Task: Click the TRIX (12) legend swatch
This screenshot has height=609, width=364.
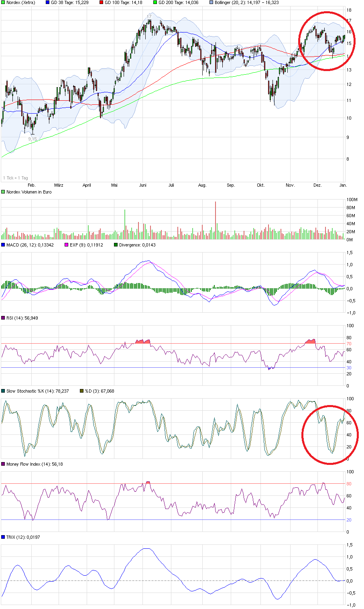Action: point(3,537)
